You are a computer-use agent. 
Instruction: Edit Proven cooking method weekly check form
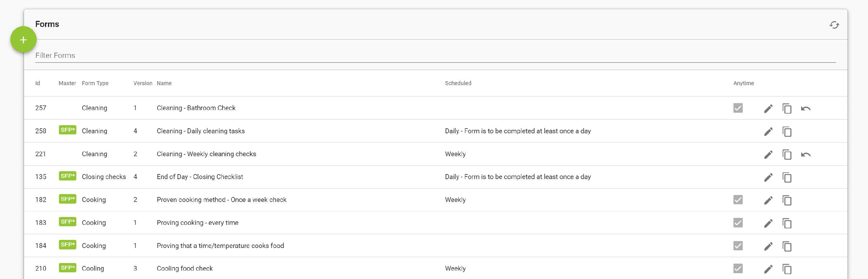click(768, 200)
